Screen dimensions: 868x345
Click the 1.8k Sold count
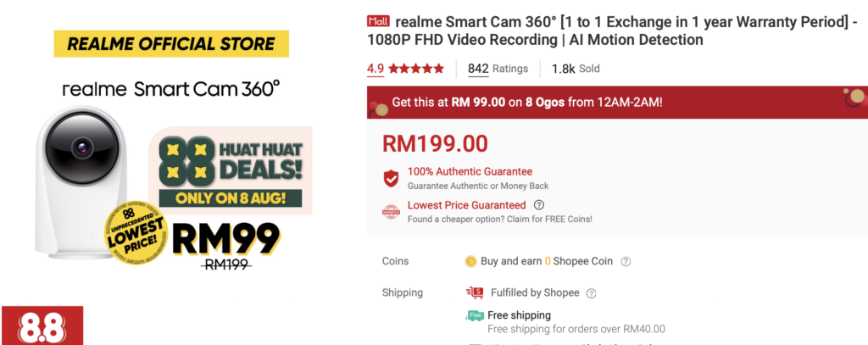coord(576,69)
